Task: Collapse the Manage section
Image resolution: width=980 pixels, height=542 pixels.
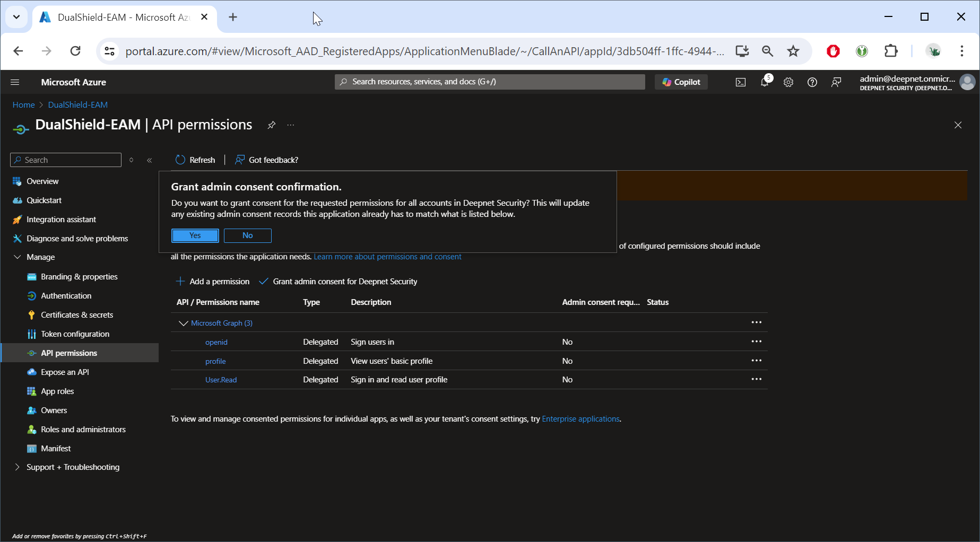Action: [18, 257]
